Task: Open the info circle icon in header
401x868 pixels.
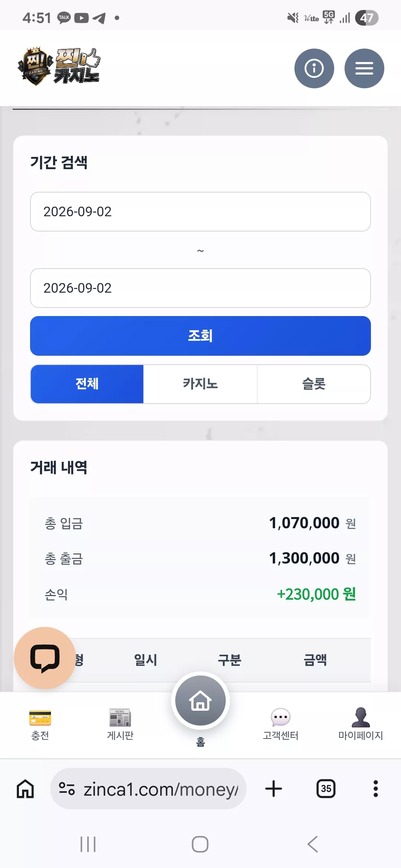Action: click(314, 68)
